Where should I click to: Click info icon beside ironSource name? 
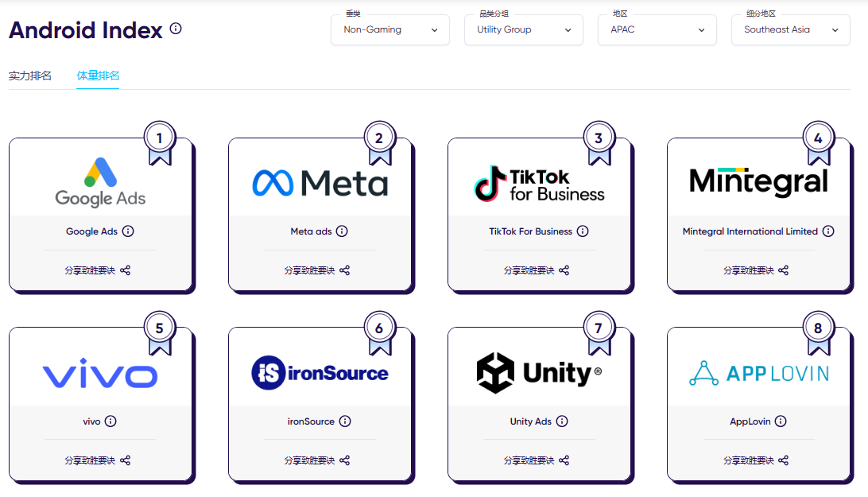pos(345,421)
